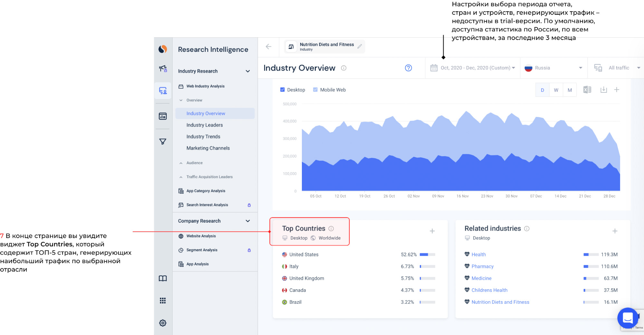Open the dashboard chart sidebar icon

[163, 116]
